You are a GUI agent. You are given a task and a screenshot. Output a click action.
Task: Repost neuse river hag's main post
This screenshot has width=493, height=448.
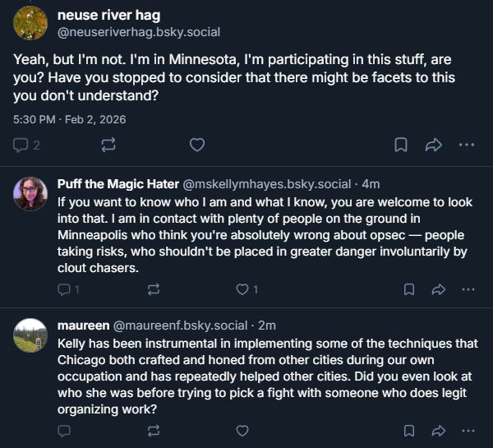click(108, 145)
